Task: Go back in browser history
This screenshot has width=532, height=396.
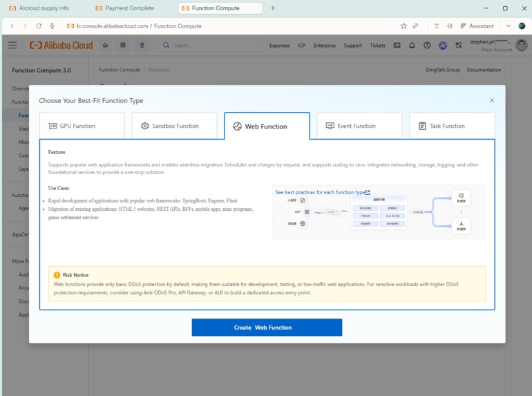Action: coord(12,26)
